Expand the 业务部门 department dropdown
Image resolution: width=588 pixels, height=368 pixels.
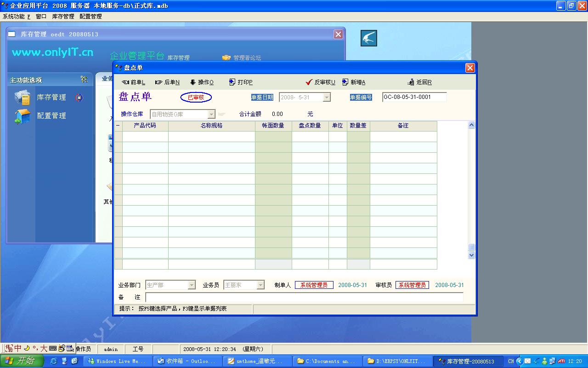point(192,285)
